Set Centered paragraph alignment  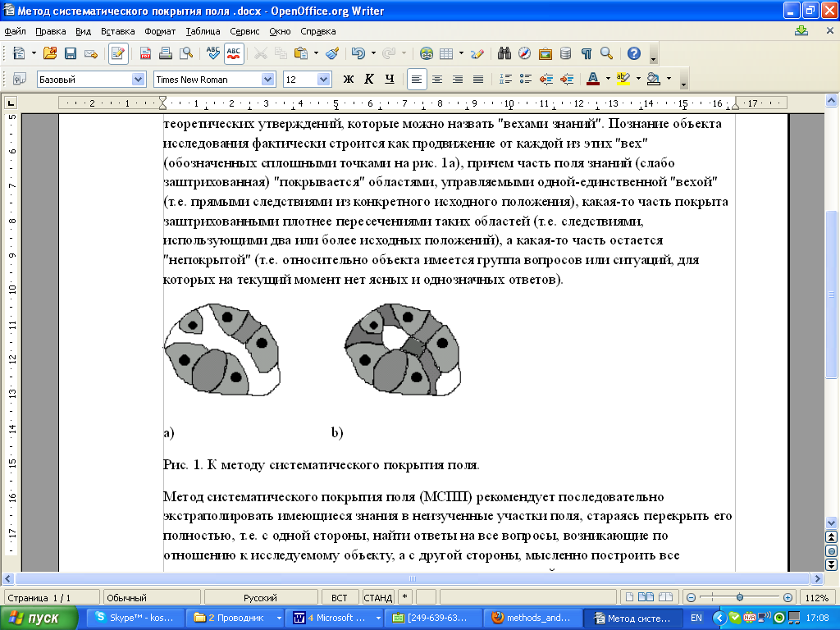tap(437, 80)
